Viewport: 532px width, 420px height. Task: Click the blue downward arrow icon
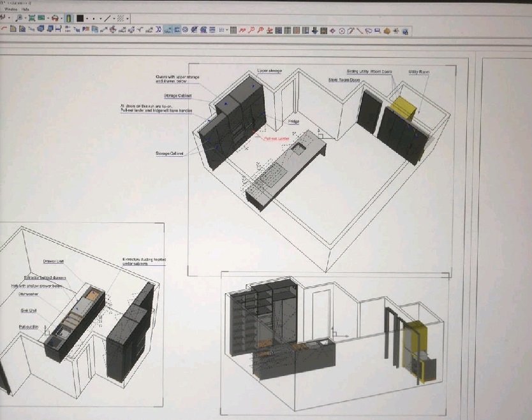click(314, 31)
